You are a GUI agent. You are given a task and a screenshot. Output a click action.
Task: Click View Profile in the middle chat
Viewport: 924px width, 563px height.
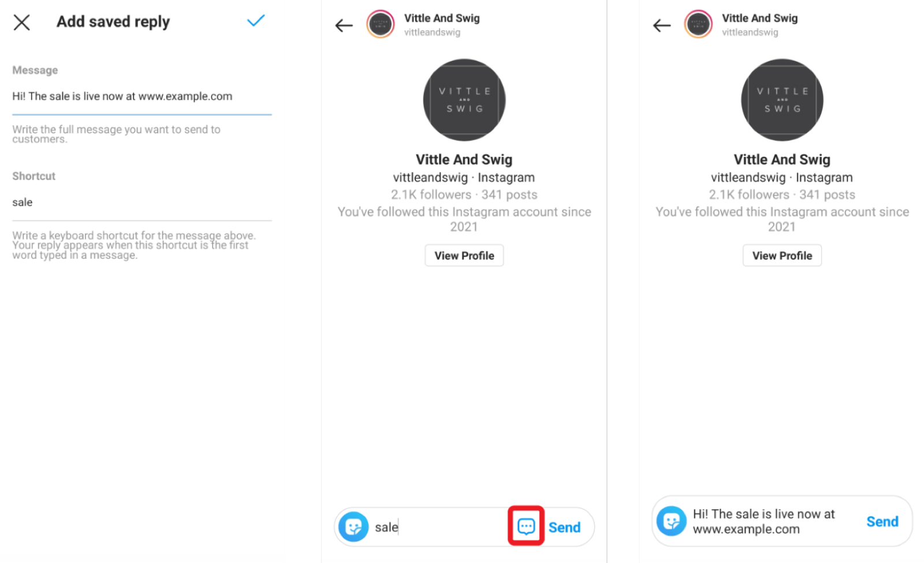pyautogui.click(x=464, y=255)
